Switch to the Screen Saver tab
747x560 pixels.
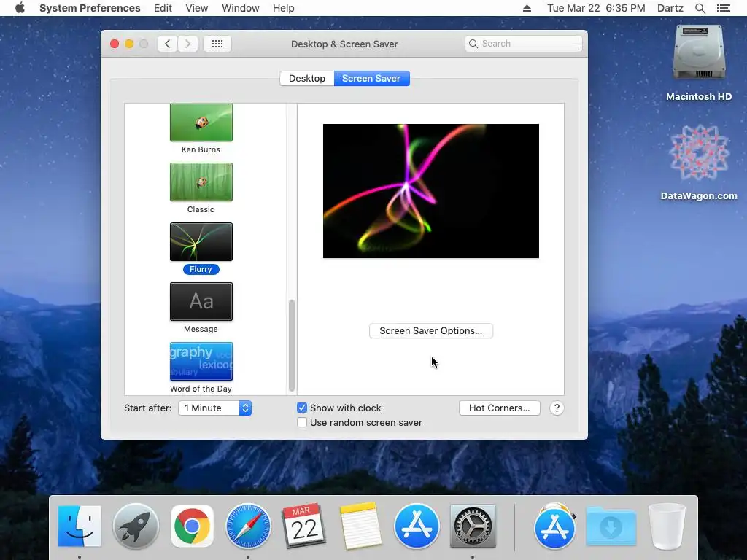tap(371, 79)
